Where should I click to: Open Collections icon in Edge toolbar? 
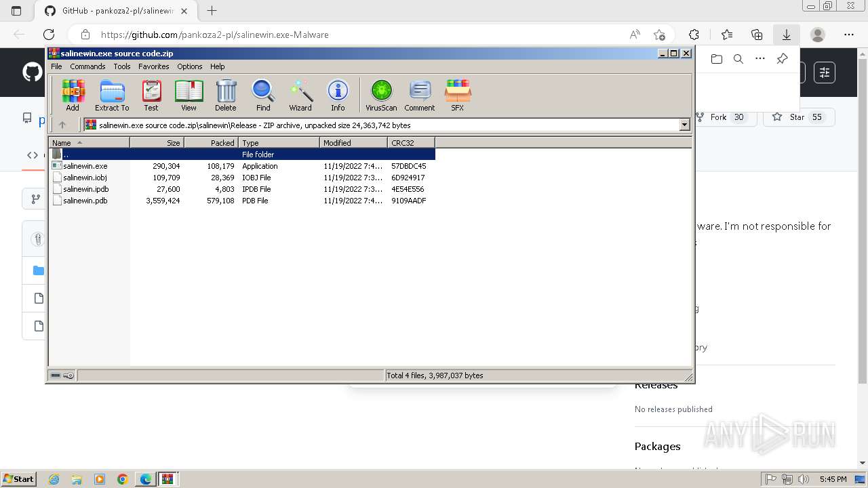[757, 35]
